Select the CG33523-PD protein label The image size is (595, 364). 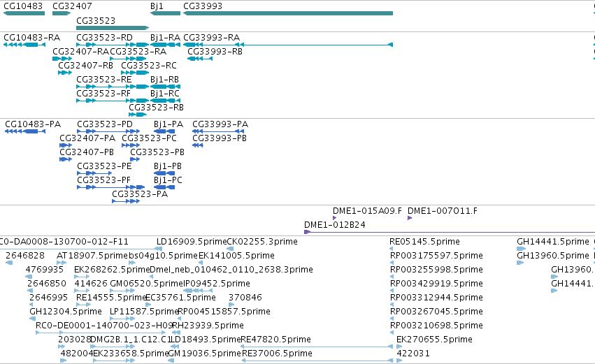pyautogui.click(x=105, y=124)
